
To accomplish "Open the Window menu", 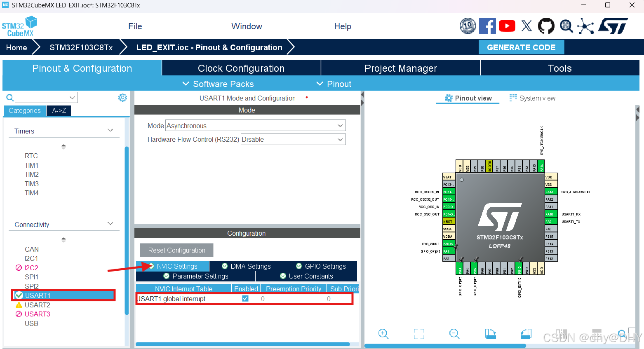I will pyautogui.click(x=247, y=26).
